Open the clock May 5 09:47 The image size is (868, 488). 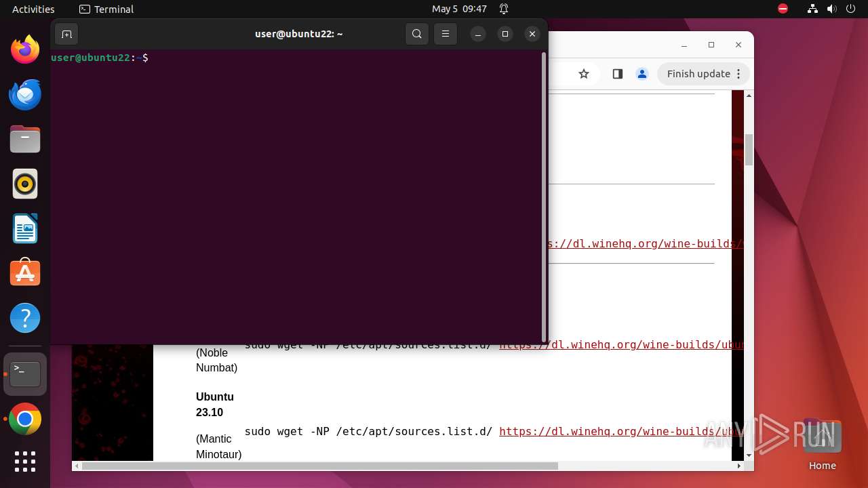point(459,9)
